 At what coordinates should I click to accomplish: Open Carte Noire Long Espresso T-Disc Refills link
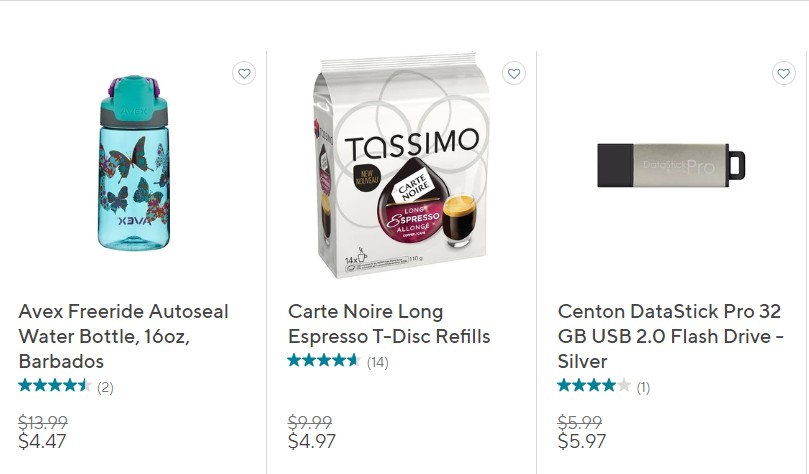[389, 324]
